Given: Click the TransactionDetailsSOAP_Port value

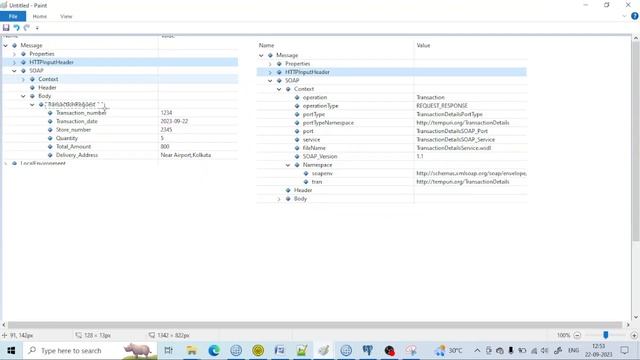Looking at the screenshot, I should coord(452,131).
